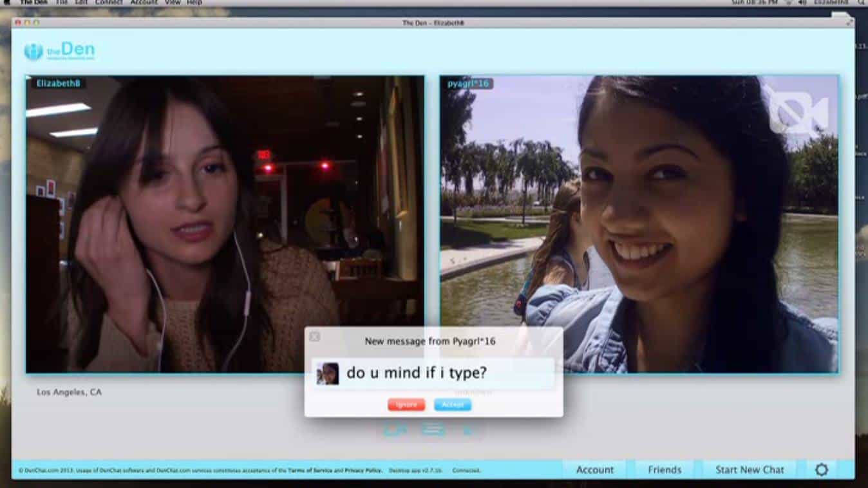Click the fullscreen arrows in window title bar
This screenshot has width=868, height=488.
coord(849,23)
